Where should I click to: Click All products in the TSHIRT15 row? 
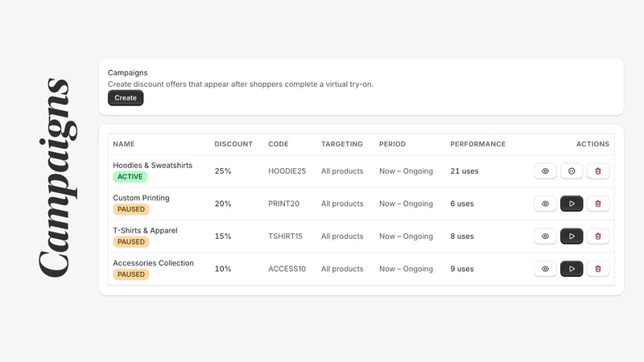coord(342,236)
